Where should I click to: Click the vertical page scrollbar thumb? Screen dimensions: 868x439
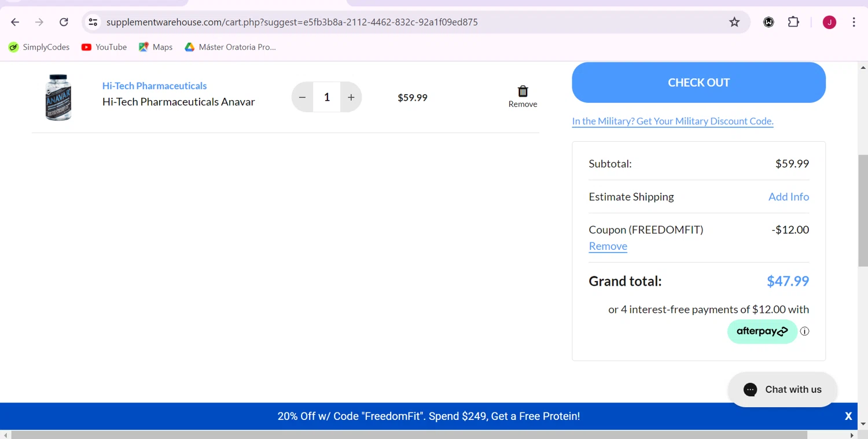[863, 211]
